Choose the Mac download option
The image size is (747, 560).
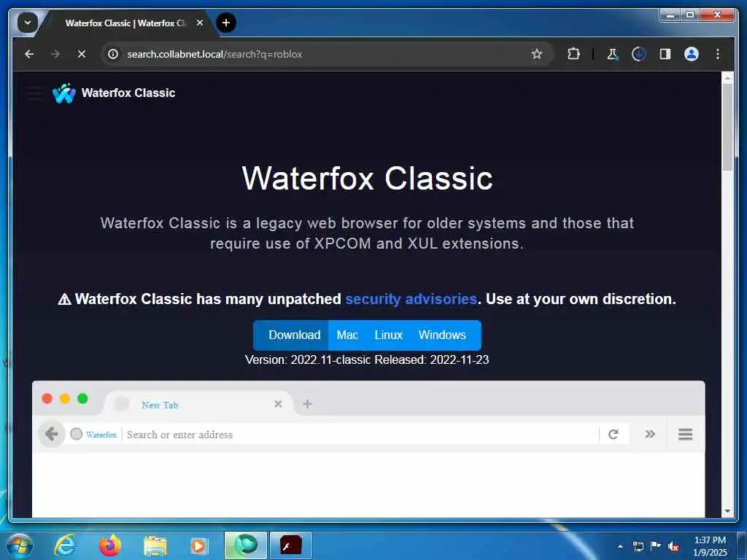coord(347,335)
